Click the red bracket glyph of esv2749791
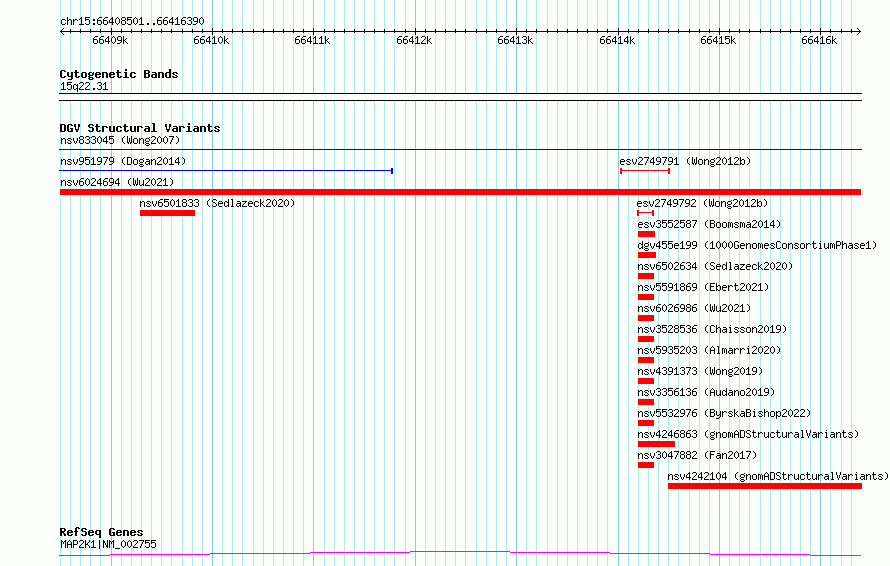Viewport: 890px width, 566px height. click(645, 170)
